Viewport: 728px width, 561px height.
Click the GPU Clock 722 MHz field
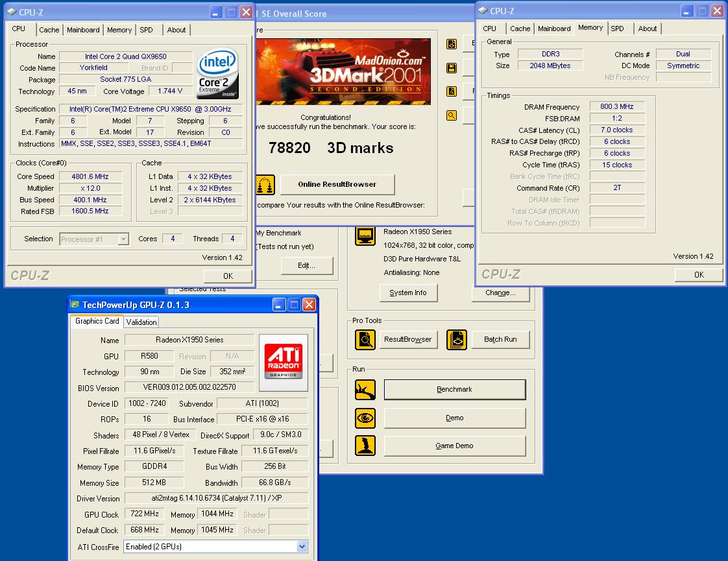(x=145, y=514)
